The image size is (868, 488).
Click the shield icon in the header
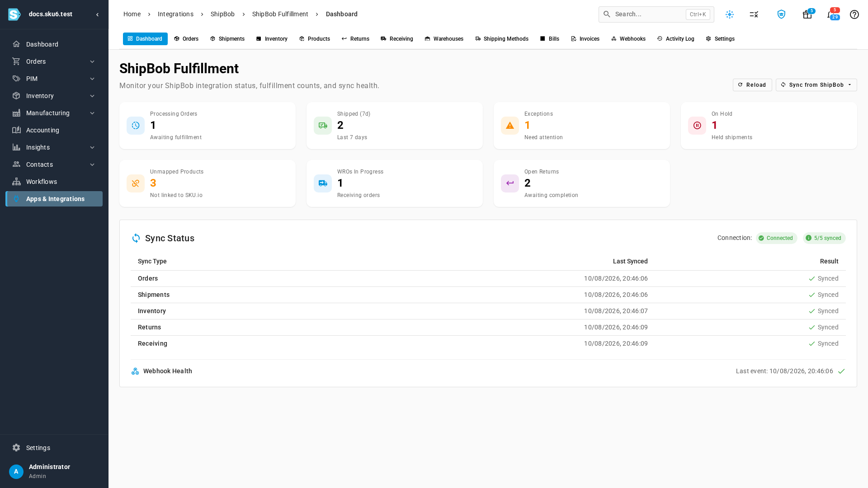pyautogui.click(x=781, y=14)
